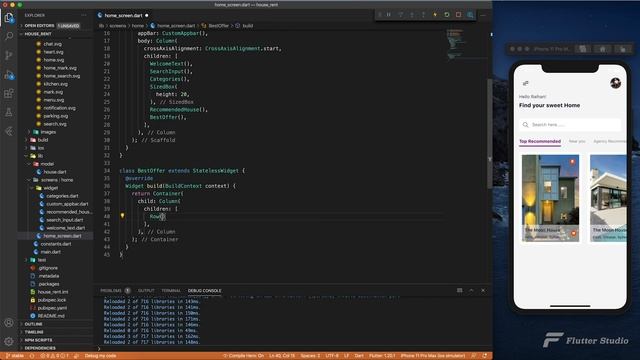Tap the profile avatar in phone app
640x360 pixels.
coord(616,83)
